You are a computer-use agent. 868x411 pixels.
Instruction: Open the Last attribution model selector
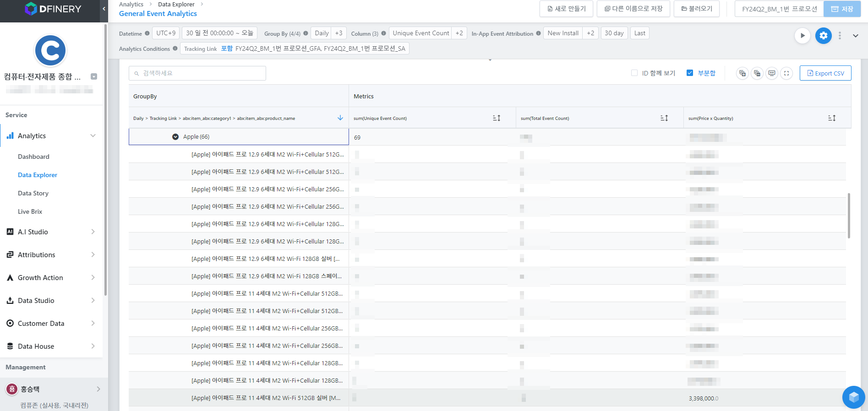[640, 33]
